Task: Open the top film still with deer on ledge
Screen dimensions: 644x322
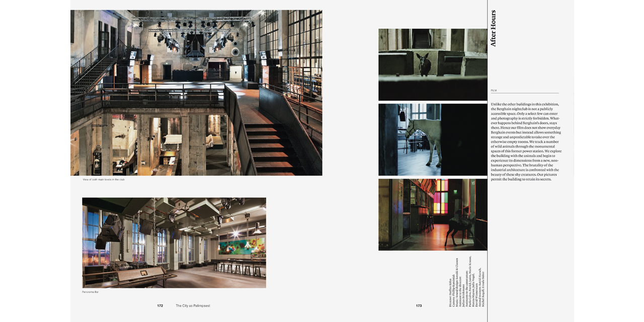Action: [x=433, y=64]
